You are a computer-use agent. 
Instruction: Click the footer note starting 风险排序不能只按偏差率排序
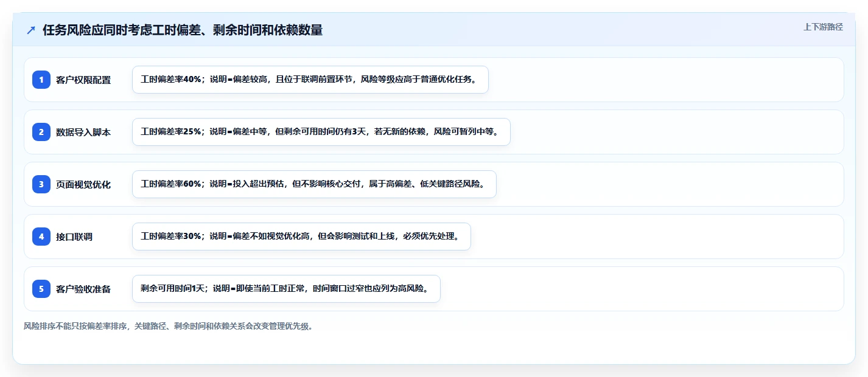coord(168,326)
